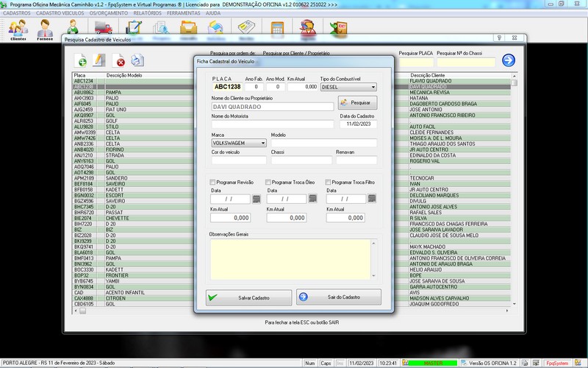Viewport: 588px width, 368px height.
Task: Enable the Programar Revisão checkbox
Action: point(213,183)
